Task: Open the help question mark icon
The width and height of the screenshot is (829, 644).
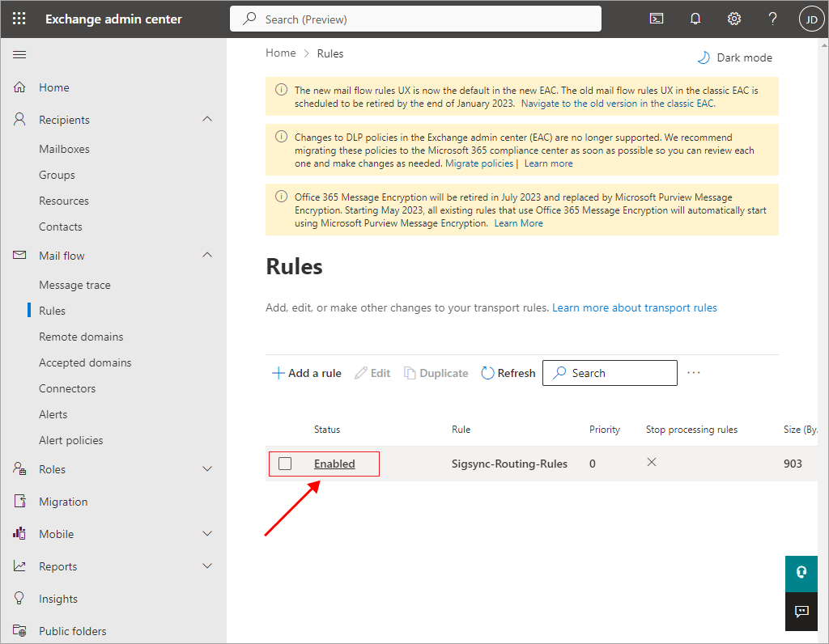Action: tap(772, 19)
